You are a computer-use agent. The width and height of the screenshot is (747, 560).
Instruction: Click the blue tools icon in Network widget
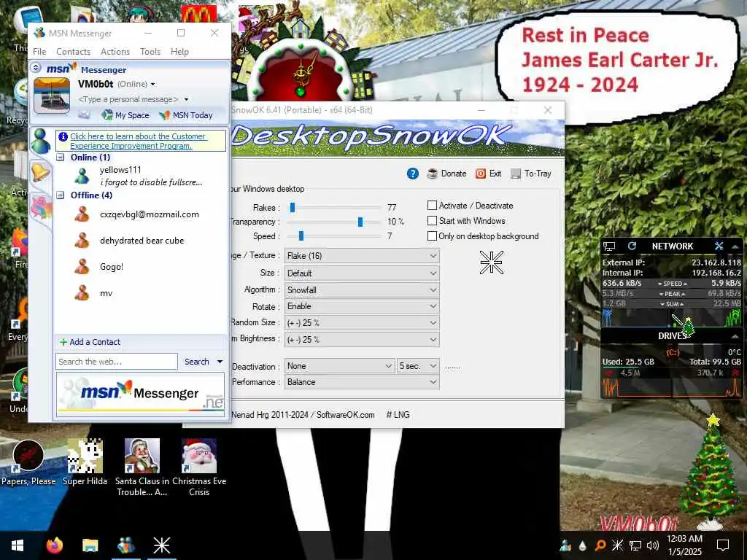tap(719, 246)
